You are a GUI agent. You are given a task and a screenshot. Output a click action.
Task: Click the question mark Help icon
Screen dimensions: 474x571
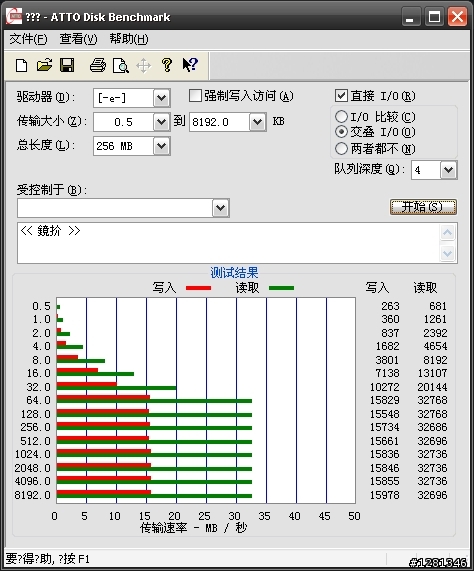[x=167, y=66]
